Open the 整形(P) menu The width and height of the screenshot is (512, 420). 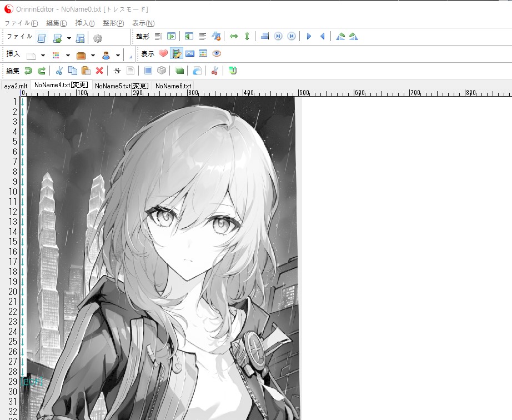[x=113, y=23]
